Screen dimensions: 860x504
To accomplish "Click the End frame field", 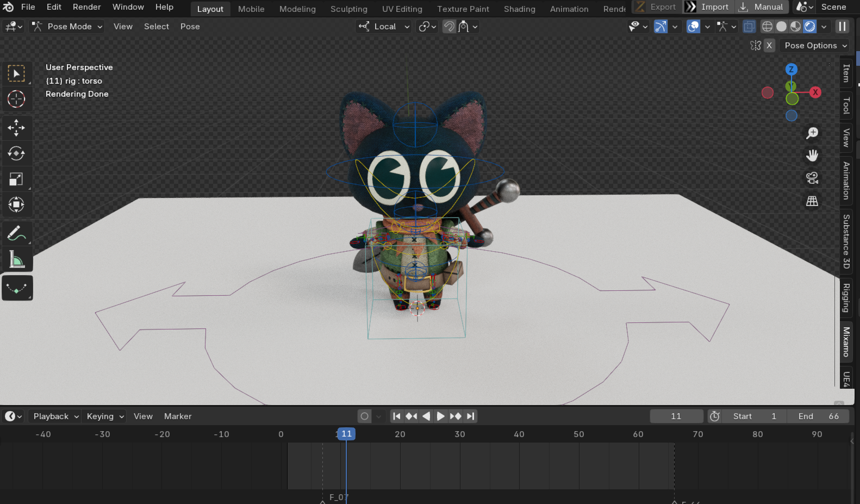I will (818, 416).
